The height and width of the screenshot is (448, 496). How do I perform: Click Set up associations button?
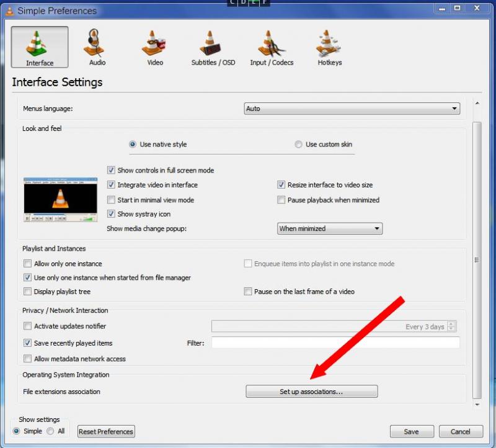click(311, 392)
